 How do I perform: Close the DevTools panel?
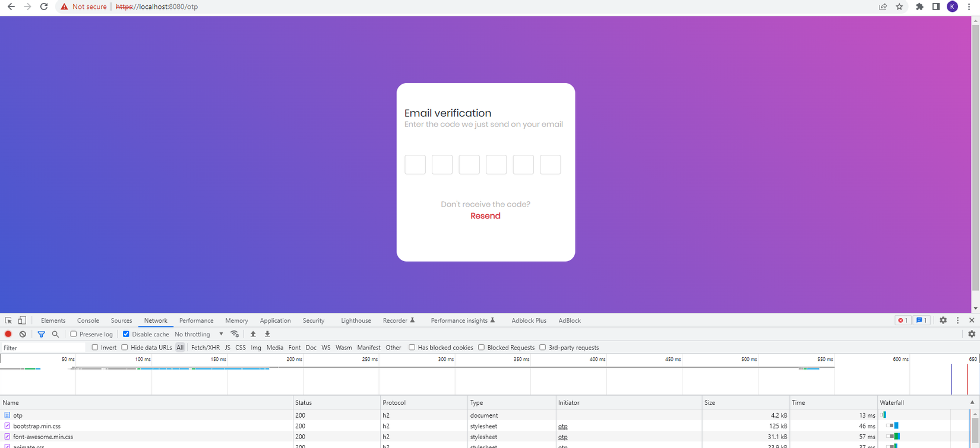(x=972, y=320)
